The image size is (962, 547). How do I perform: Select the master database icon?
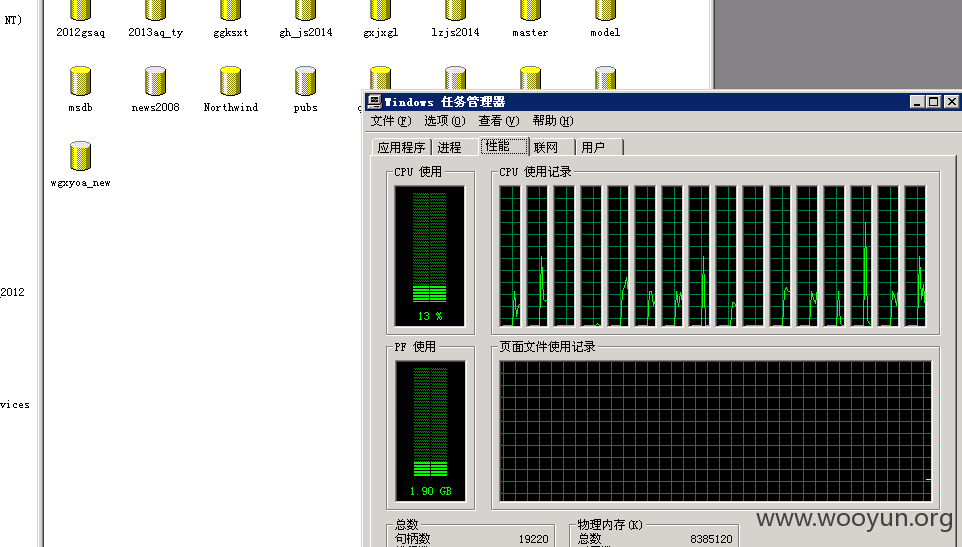(530, 10)
